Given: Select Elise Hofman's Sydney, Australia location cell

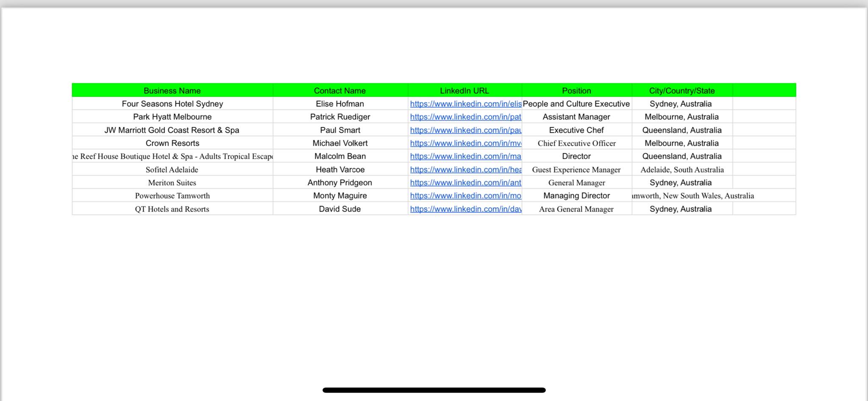Looking at the screenshot, I should pyautogui.click(x=682, y=104).
